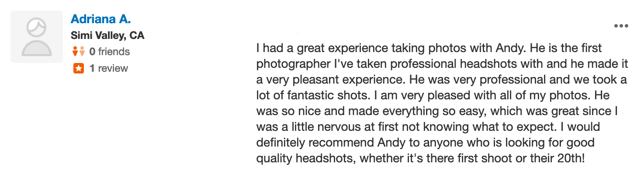Click the phrase "definitely recommend" in review

click(x=313, y=143)
